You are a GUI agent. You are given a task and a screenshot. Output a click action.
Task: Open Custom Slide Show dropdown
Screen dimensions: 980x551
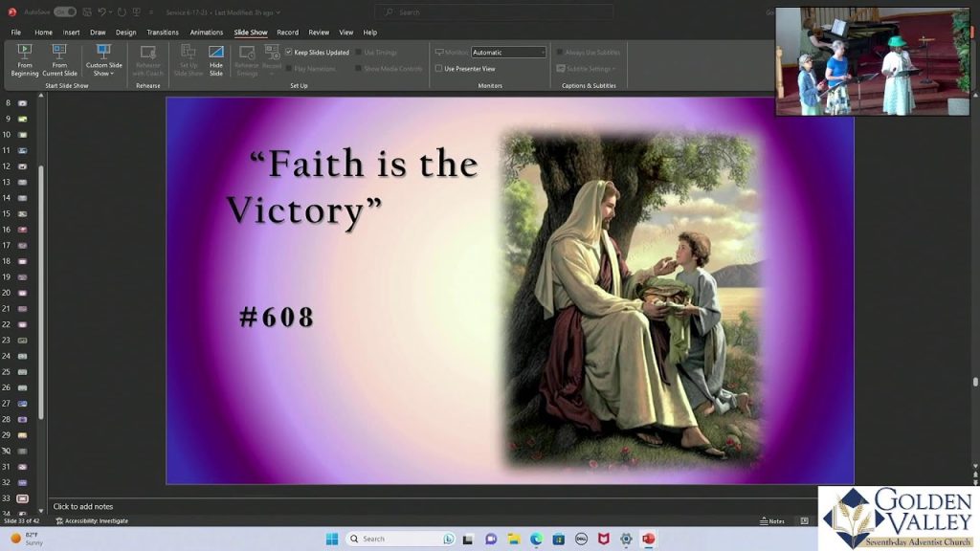(x=103, y=60)
